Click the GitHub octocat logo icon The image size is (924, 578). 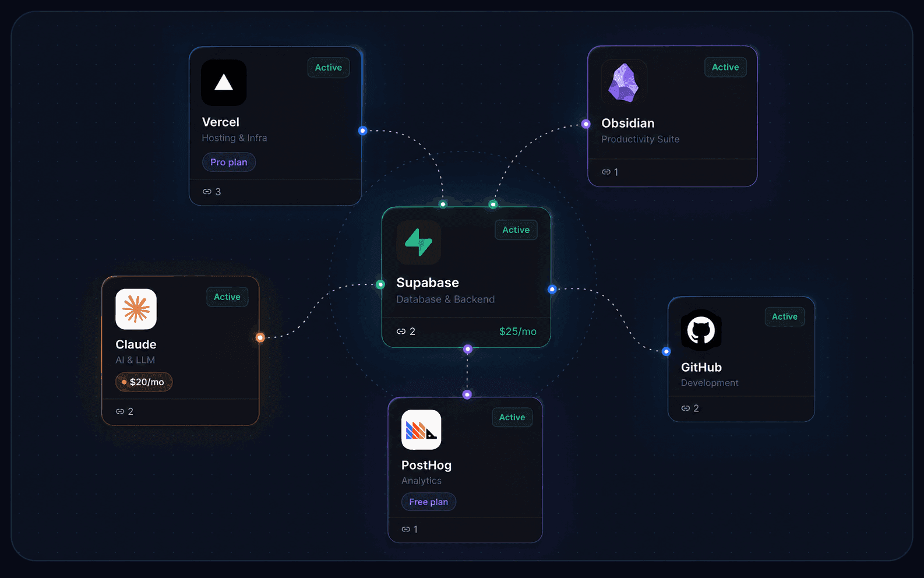click(x=701, y=330)
